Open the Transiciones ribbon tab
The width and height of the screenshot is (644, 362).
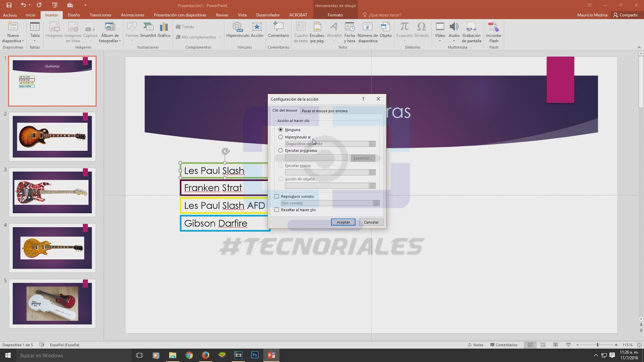pos(100,15)
